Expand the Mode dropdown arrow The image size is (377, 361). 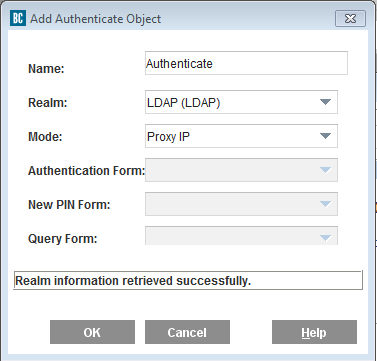point(325,136)
